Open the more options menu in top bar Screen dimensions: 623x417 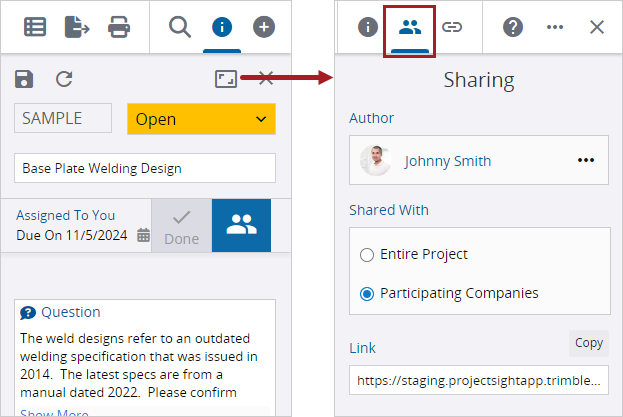(555, 27)
